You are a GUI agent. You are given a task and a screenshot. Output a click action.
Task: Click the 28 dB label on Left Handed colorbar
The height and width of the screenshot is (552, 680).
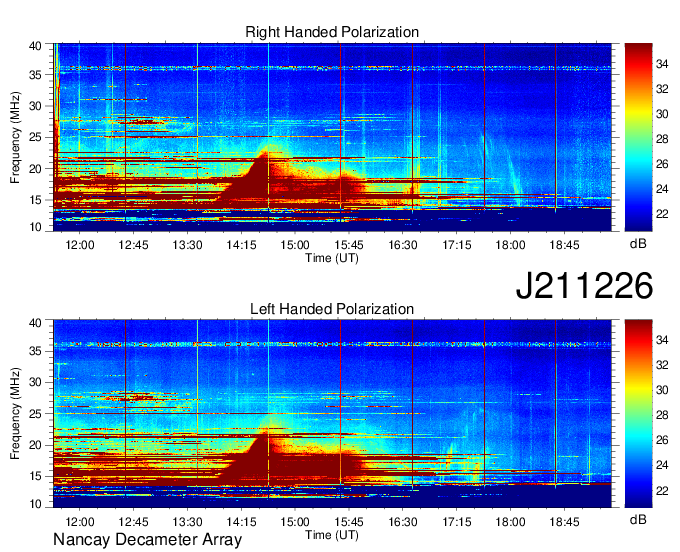[x=662, y=415]
